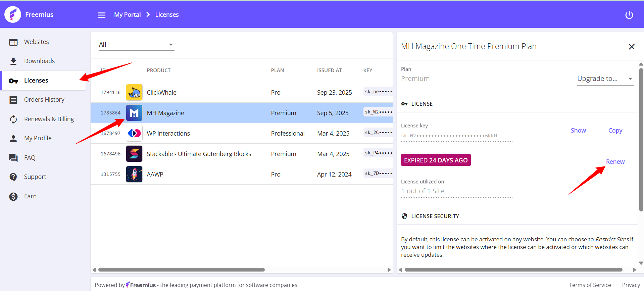Expand the Upgrade to dropdown

tap(605, 79)
